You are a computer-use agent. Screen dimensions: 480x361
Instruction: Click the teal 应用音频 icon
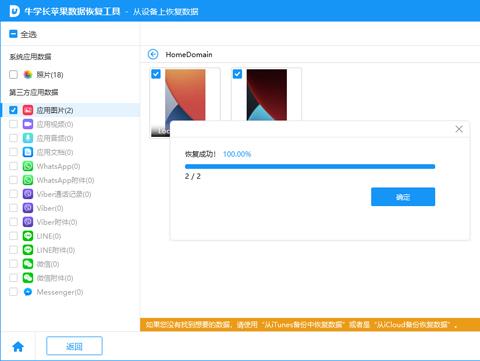pos(28,138)
